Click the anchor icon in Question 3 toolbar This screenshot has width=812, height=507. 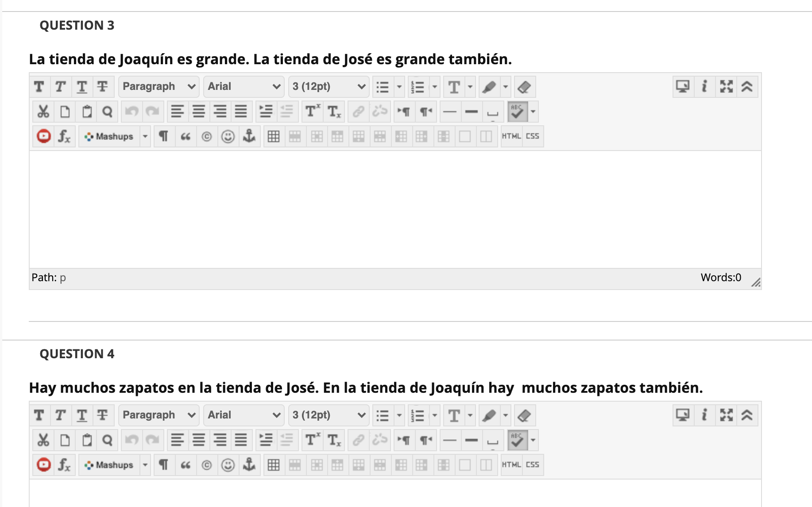pyautogui.click(x=249, y=136)
